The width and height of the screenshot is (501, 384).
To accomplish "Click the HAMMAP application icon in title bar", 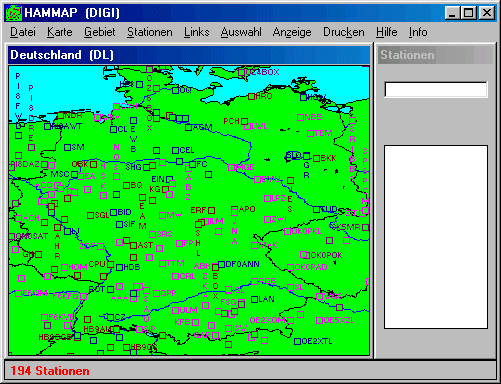I will (x=14, y=13).
